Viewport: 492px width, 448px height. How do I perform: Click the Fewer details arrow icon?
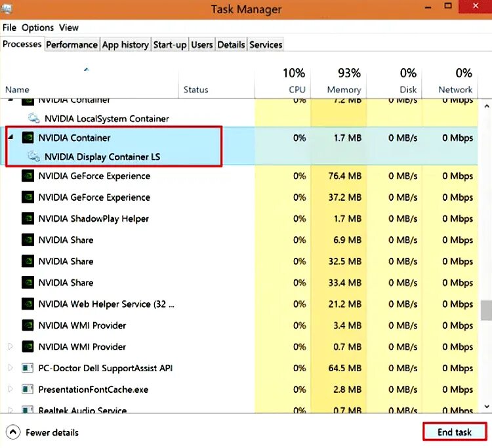[13, 432]
